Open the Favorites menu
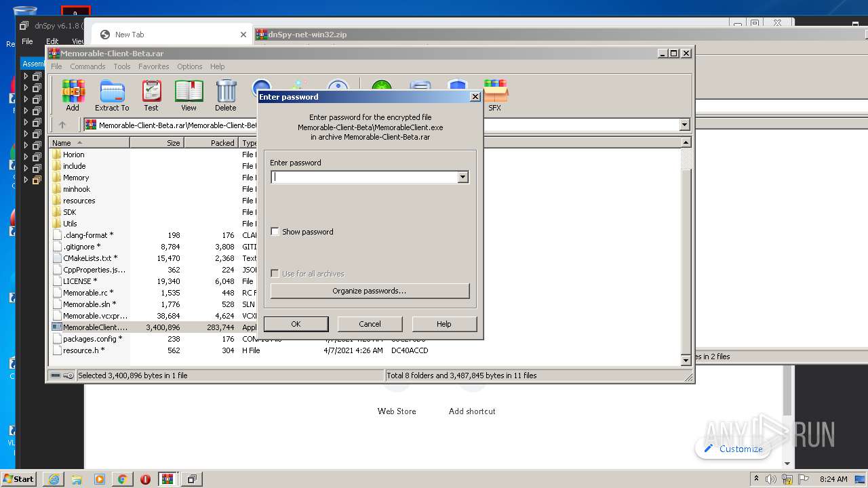 point(154,66)
